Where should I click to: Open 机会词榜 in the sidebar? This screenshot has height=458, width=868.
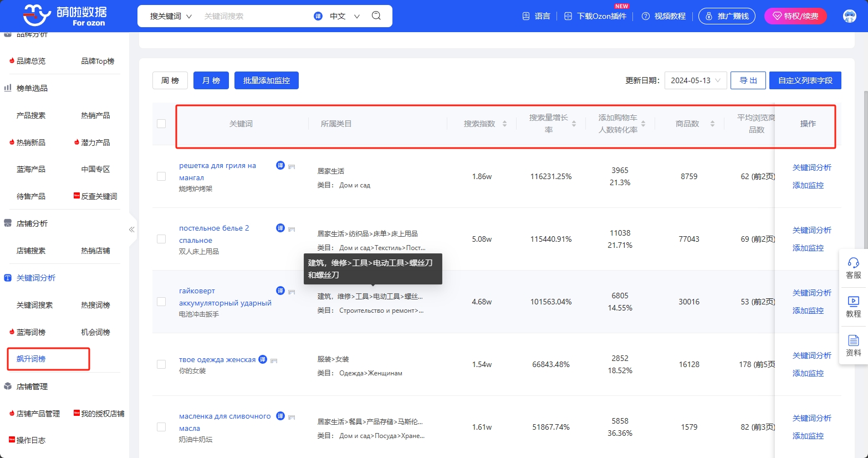[95, 332]
